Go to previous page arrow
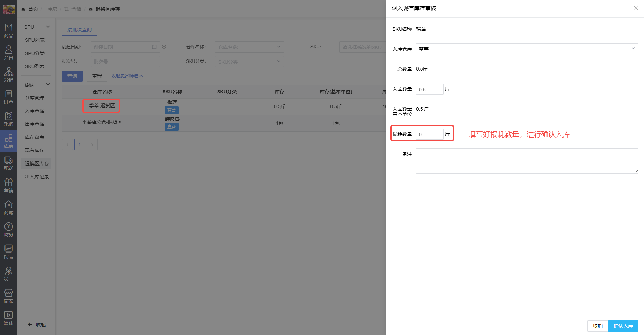644x335 pixels. 67,145
